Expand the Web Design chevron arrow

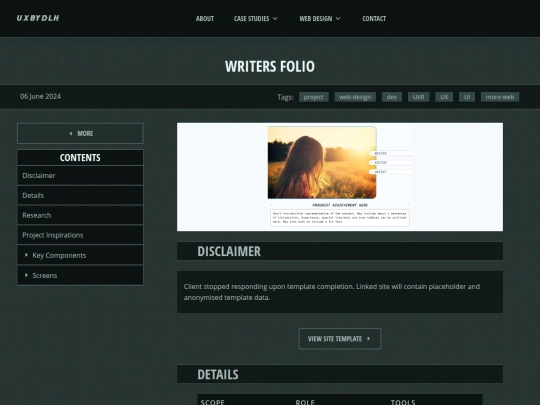pos(338,19)
